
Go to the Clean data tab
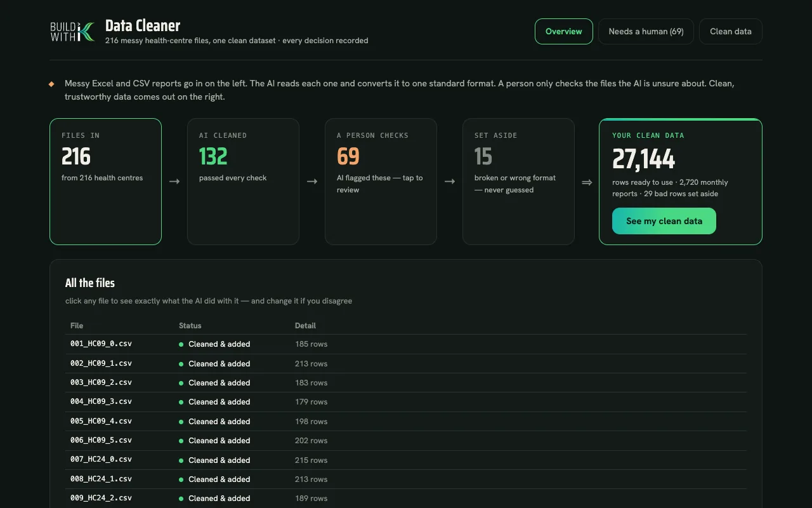[x=731, y=31]
